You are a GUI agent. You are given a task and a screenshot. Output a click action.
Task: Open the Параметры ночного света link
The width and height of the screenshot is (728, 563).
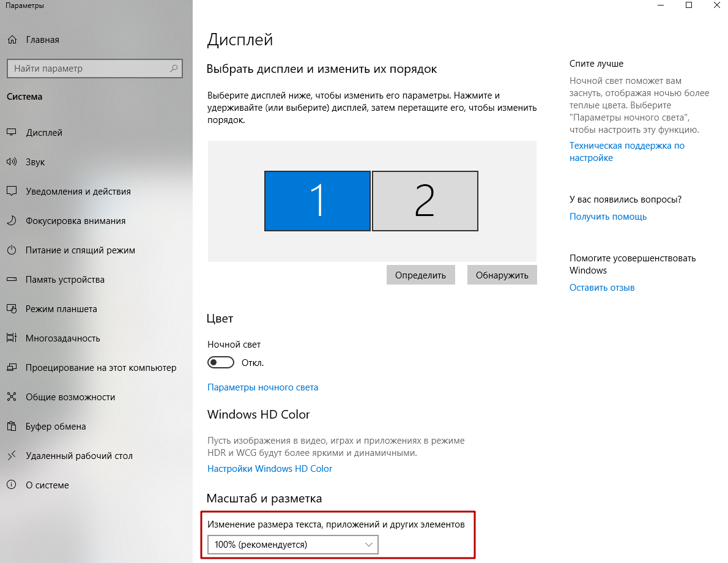pos(262,387)
